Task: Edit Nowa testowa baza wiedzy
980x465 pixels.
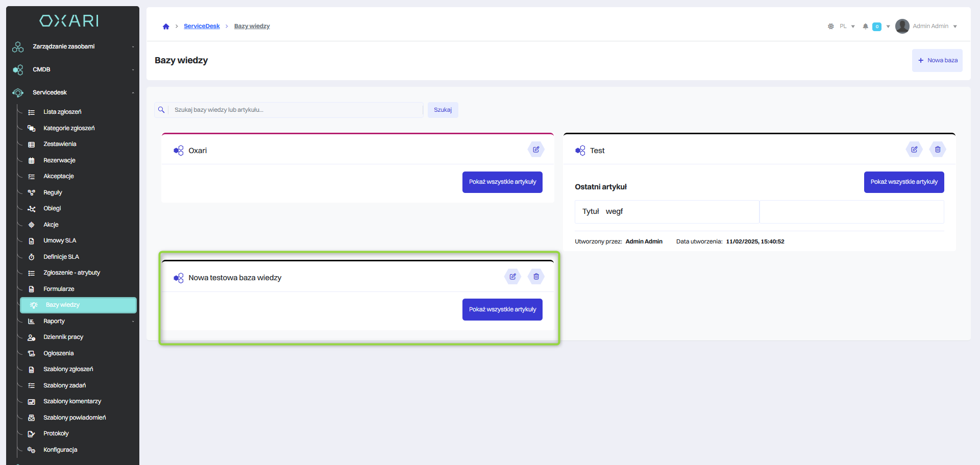Action: (x=512, y=277)
